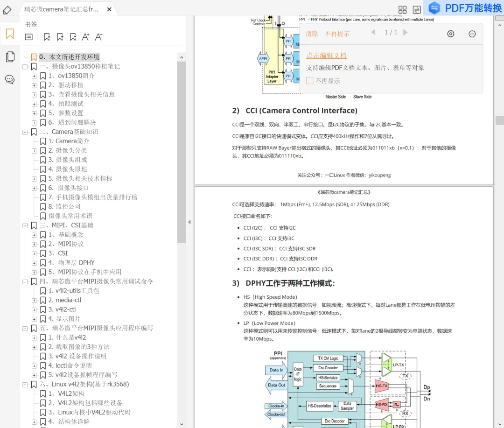
Task: Select bookmark 1. 什么是v4l2
Action: pyautogui.click(x=67, y=337)
